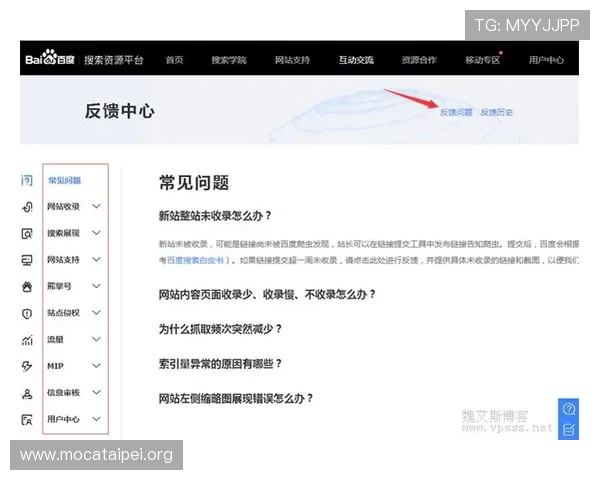Click the 网站收录 link icon in sidebar
The height and width of the screenshot is (480, 600).
27,207
